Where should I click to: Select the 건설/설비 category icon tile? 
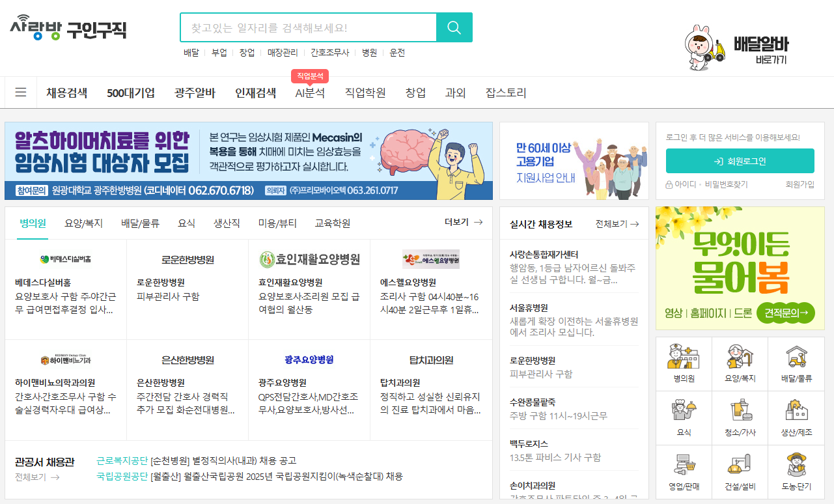tap(740, 471)
